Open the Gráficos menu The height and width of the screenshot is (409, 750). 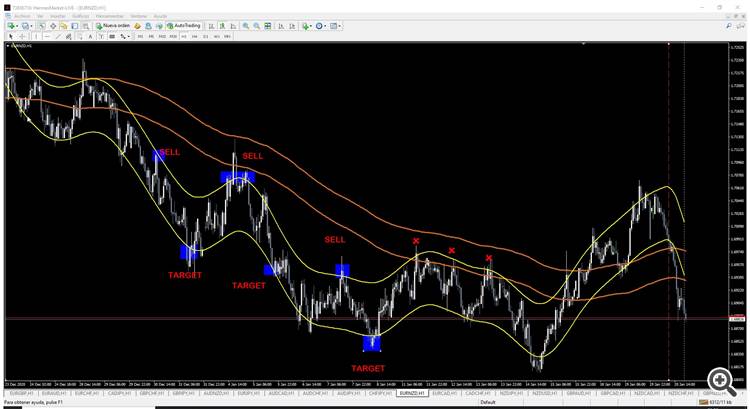(81, 16)
